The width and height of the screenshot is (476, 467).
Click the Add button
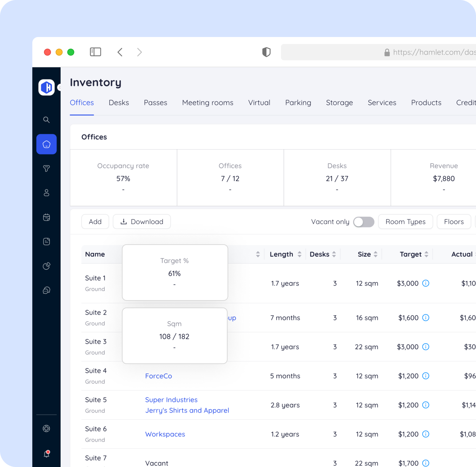[x=95, y=222]
